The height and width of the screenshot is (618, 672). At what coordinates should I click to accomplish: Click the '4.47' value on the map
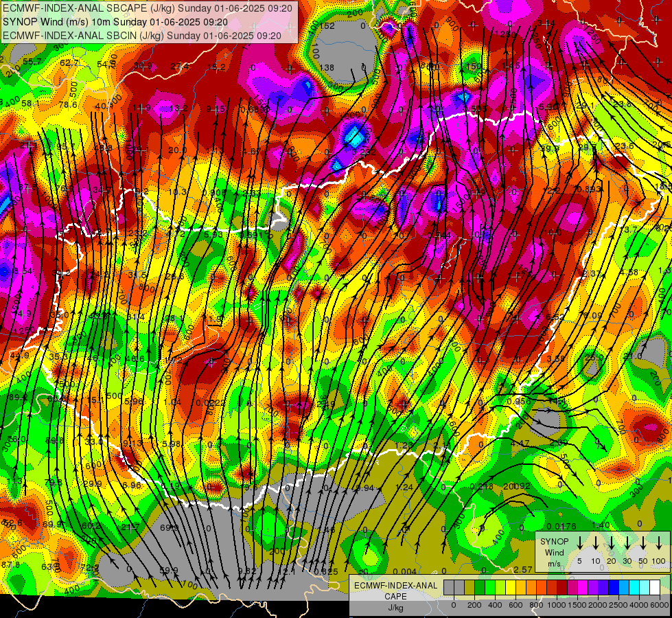[x=520, y=443]
